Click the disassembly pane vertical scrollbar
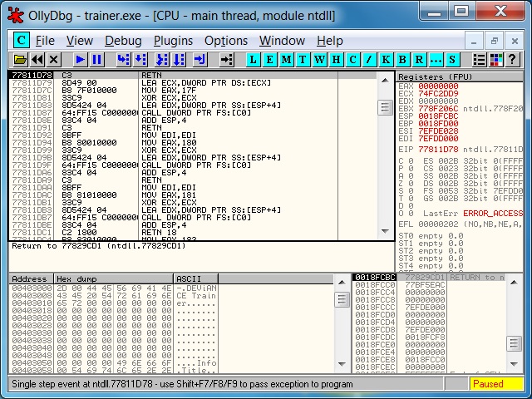Screen dimensions: 532x399 pos(384,166)
